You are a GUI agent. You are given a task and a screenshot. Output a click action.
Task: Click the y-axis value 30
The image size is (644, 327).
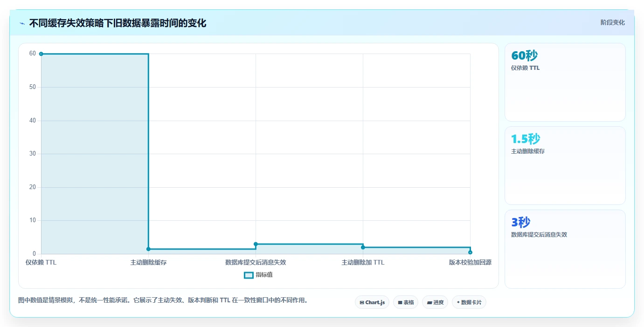33,154
